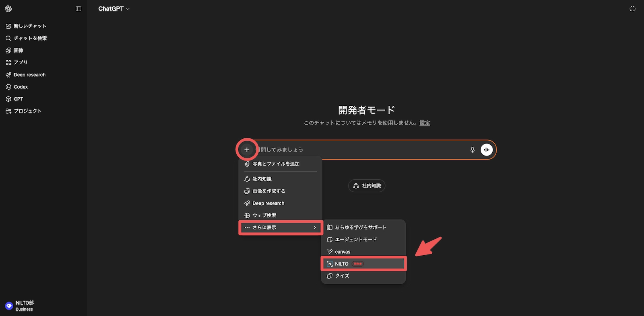Image resolution: width=644 pixels, height=316 pixels.
Task: Choose 画像を作成する menu option
Action: 268,191
